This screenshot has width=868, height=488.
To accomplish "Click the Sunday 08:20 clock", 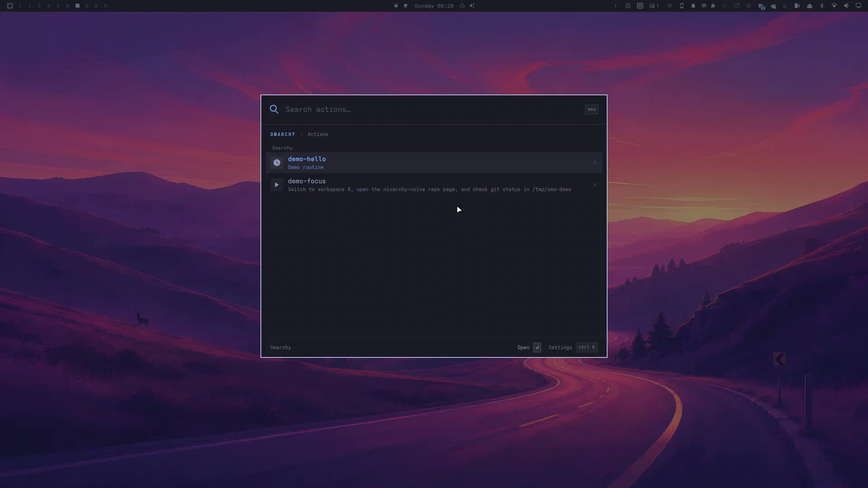I will click(434, 6).
